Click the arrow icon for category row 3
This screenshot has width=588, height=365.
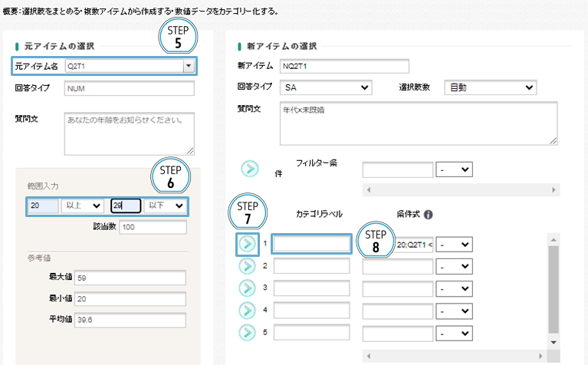[247, 288]
